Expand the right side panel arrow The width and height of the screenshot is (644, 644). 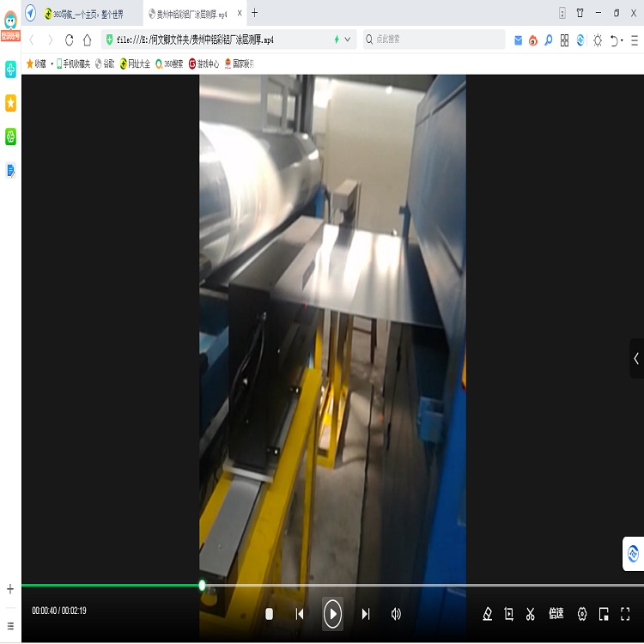point(636,358)
